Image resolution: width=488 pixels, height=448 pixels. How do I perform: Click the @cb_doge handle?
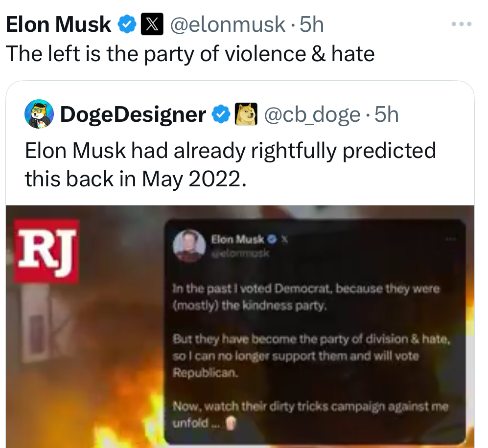[x=312, y=114]
